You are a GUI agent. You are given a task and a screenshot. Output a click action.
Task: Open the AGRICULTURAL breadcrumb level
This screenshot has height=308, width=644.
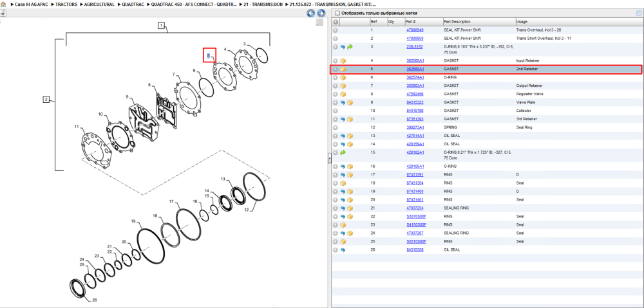point(99,4)
